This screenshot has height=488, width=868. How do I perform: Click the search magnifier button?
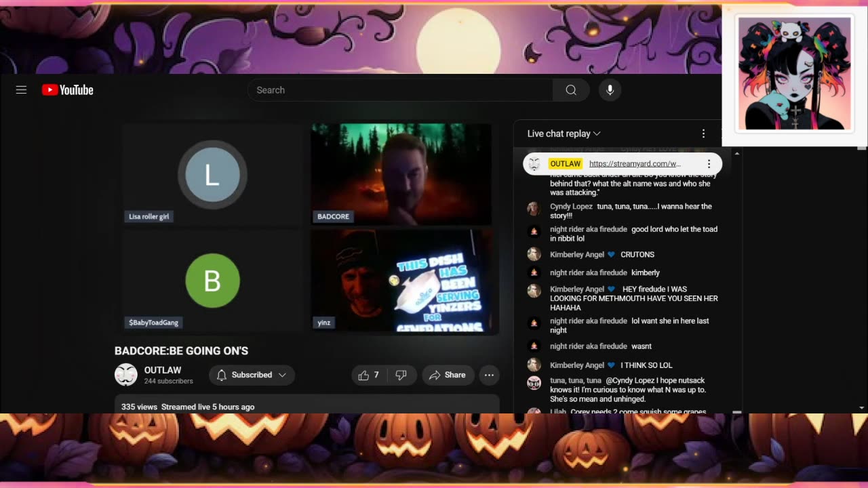571,90
